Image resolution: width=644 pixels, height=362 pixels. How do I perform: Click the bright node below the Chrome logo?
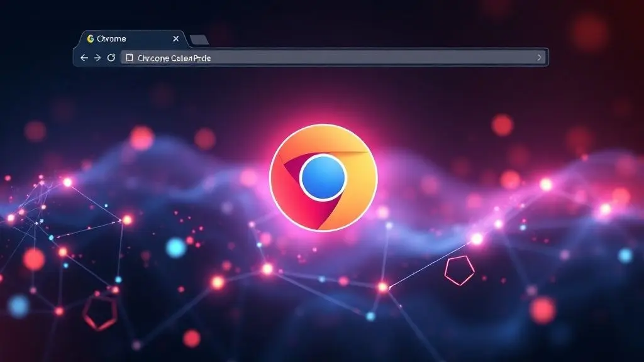267,269
